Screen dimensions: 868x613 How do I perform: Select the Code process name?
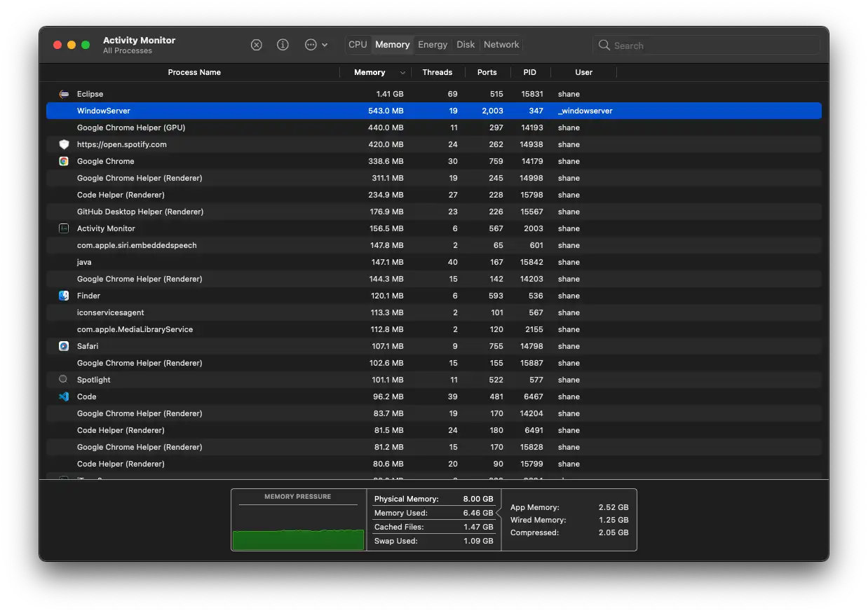point(87,397)
